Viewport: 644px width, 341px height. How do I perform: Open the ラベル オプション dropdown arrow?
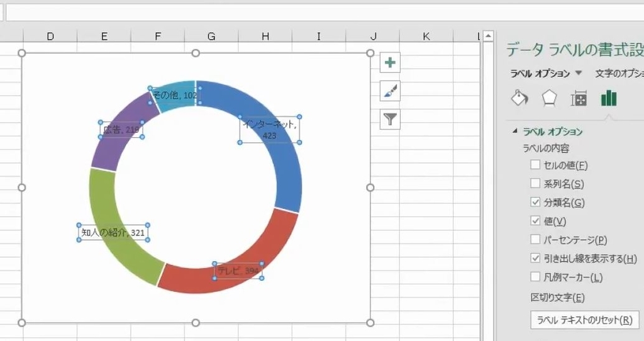coord(579,73)
